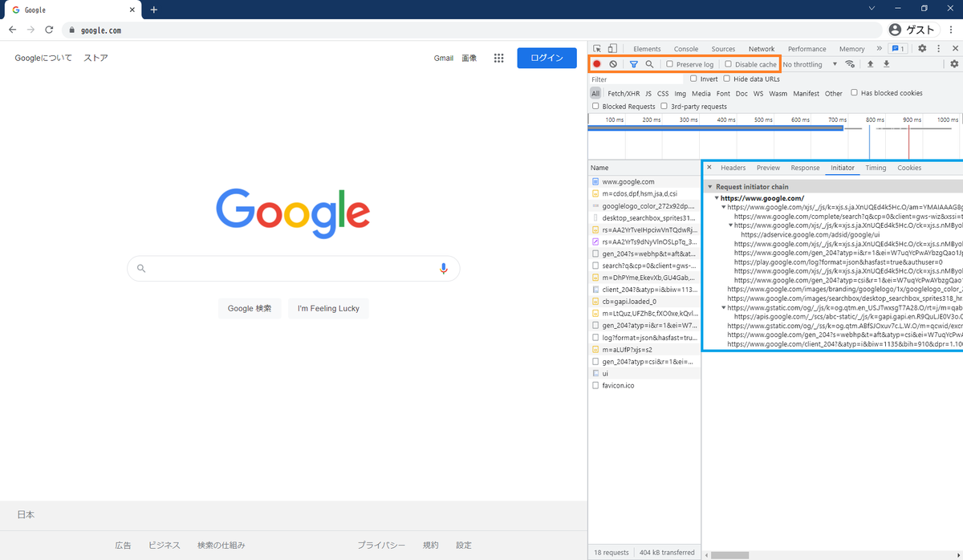This screenshot has height=560, width=963.
Task: Click I'm Feeling Lucky button
Action: [x=328, y=308]
